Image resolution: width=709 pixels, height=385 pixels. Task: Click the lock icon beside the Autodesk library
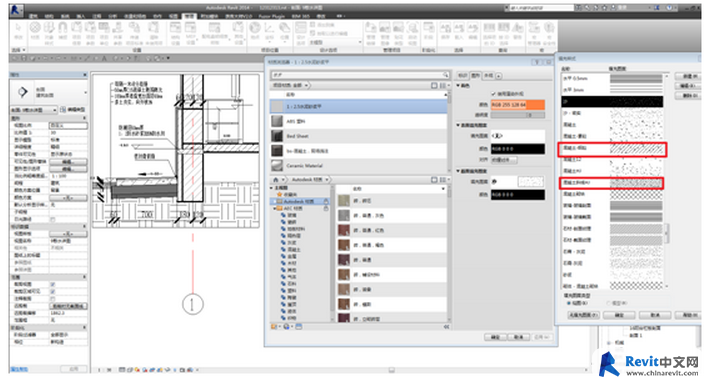(x=326, y=201)
